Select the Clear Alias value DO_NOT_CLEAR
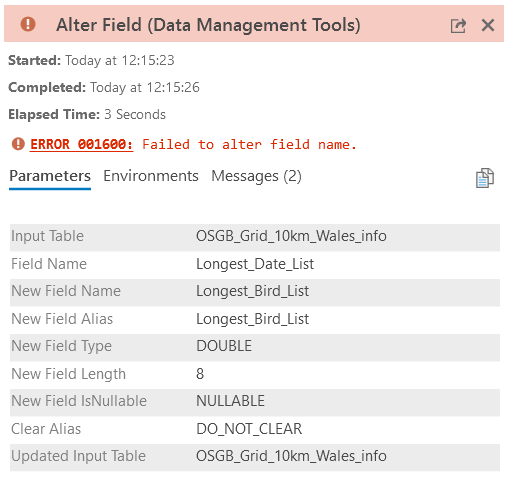The image size is (508, 481). pyautogui.click(x=249, y=429)
